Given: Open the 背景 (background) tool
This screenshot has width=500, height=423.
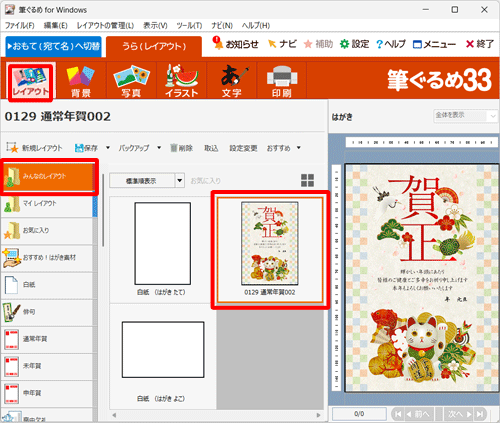Looking at the screenshot, I should [x=81, y=81].
